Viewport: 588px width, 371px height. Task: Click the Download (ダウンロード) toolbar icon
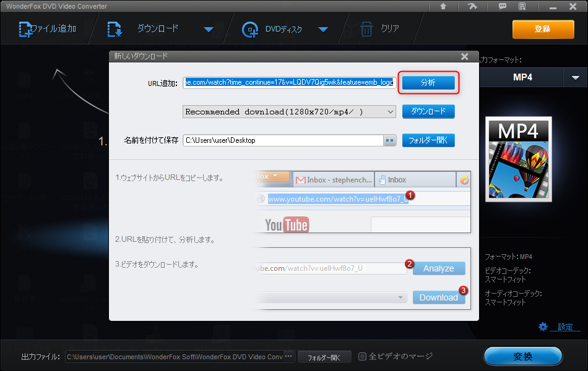(115, 29)
